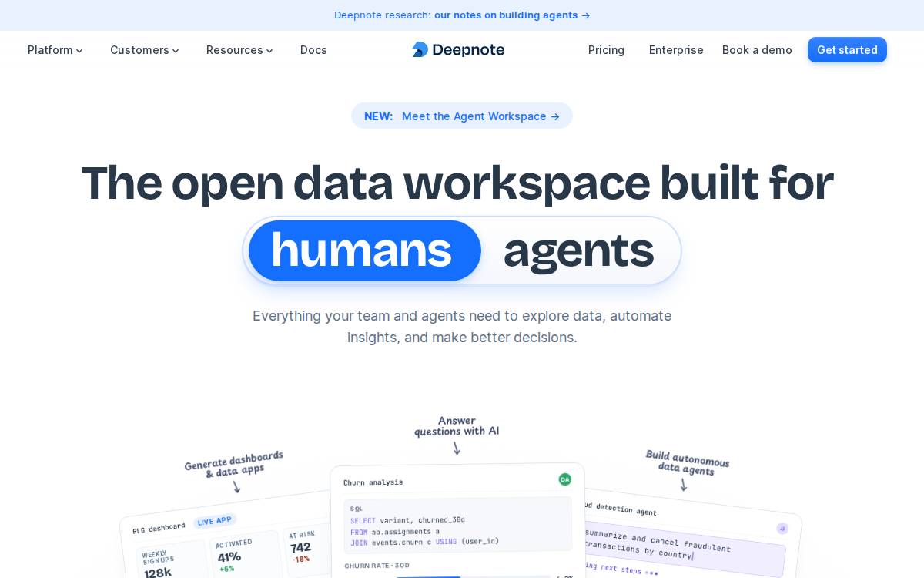
Task: Click 'PLG dashboard' title text
Action: tap(159, 528)
